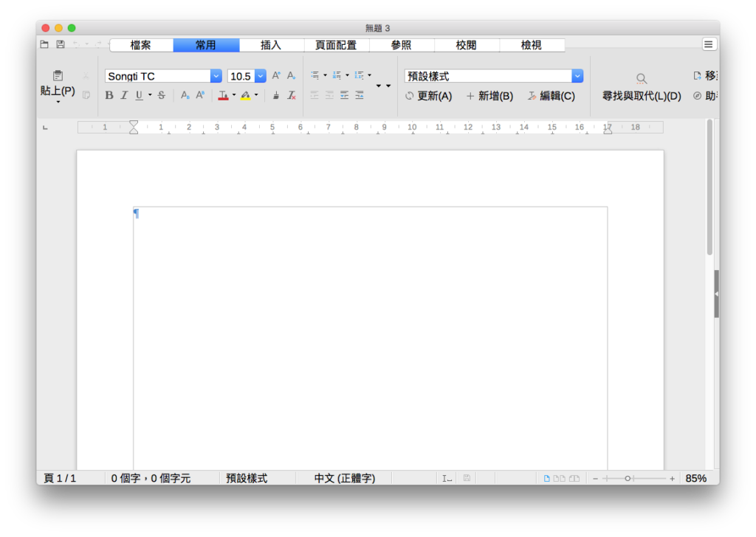Expand underline style options arrow
Viewport: 756px width, 537px height.
coord(150,95)
